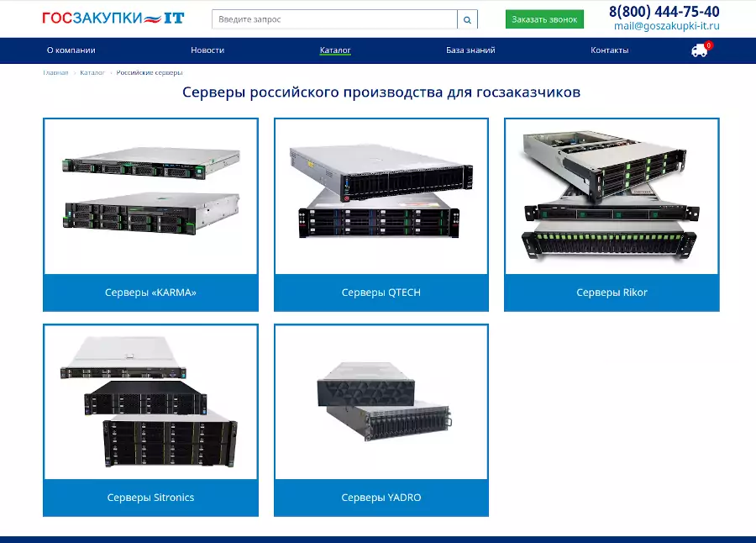
Task: Call the 8(800) 444-75-40 phone number
Action: [664, 12]
